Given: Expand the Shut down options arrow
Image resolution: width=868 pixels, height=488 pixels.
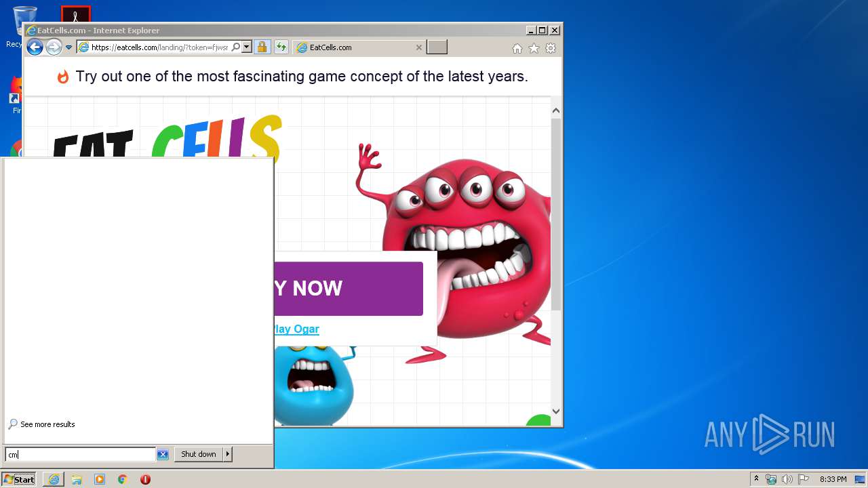Looking at the screenshot, I should click(228, 454).
